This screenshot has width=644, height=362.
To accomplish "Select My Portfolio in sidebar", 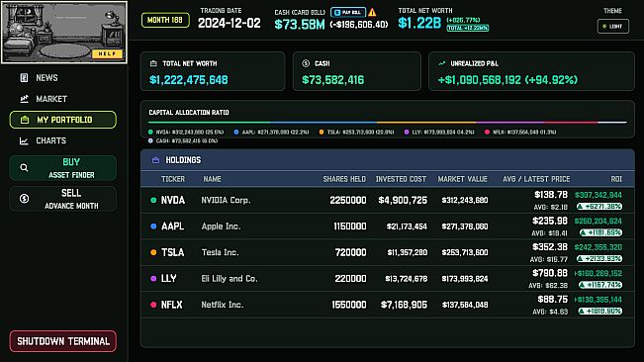I will [x=63, y=120].
